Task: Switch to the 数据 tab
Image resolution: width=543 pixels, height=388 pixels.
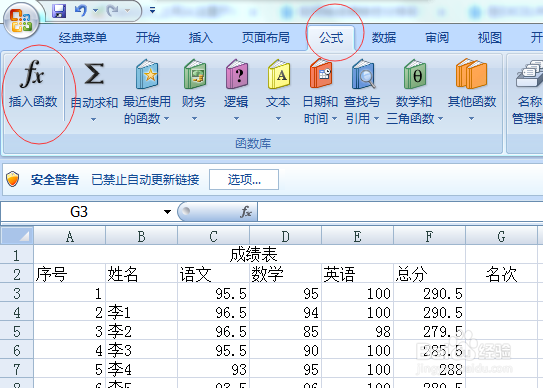Action: pyautogui.click(x=384, y=37)
